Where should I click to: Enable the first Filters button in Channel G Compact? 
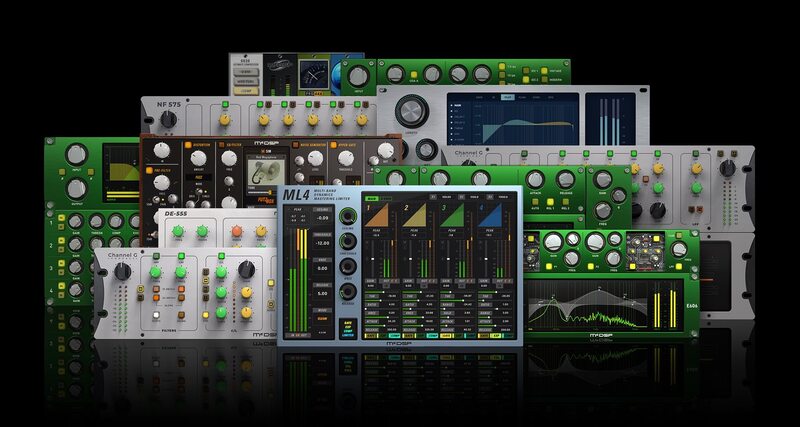pyautogui.click(x=156, y=256)
